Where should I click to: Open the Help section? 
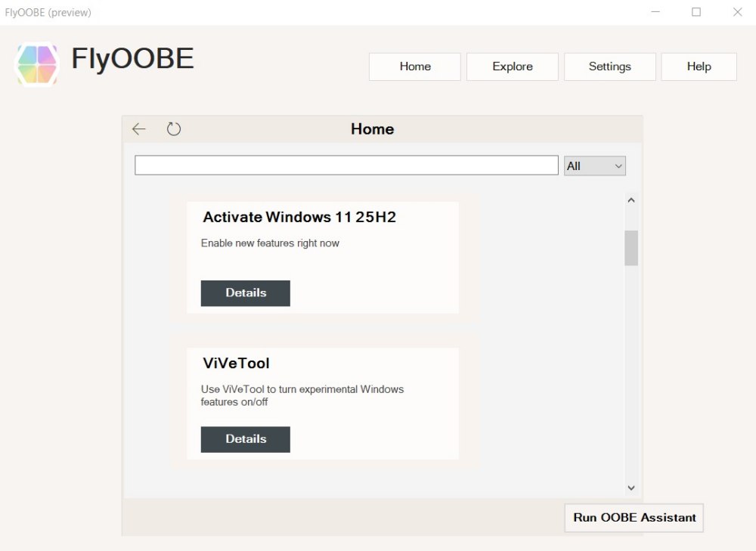click(699, 67)
